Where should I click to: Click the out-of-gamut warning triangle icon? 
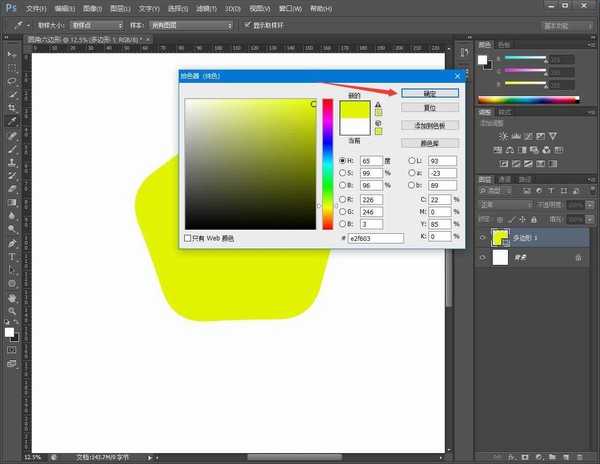(378, 103)
